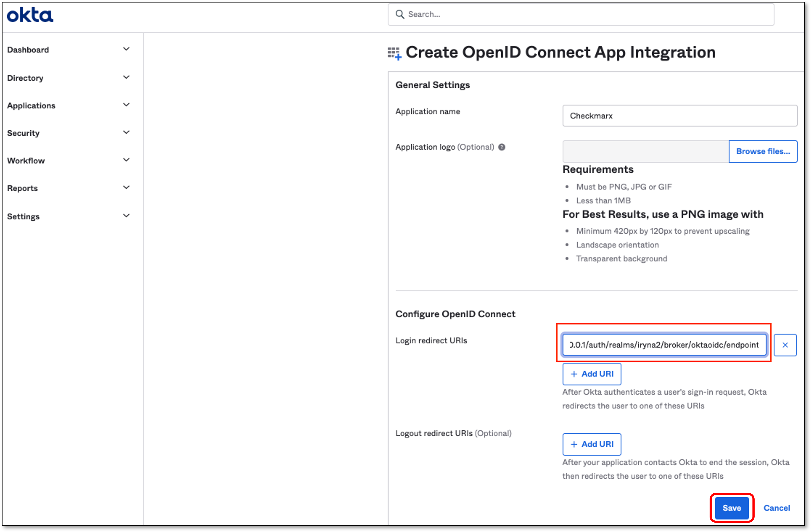Screen dimensions: 811x532
Task: Expand the Reports menu chevron
Action: pyautogui.click(x=126, y=188)
